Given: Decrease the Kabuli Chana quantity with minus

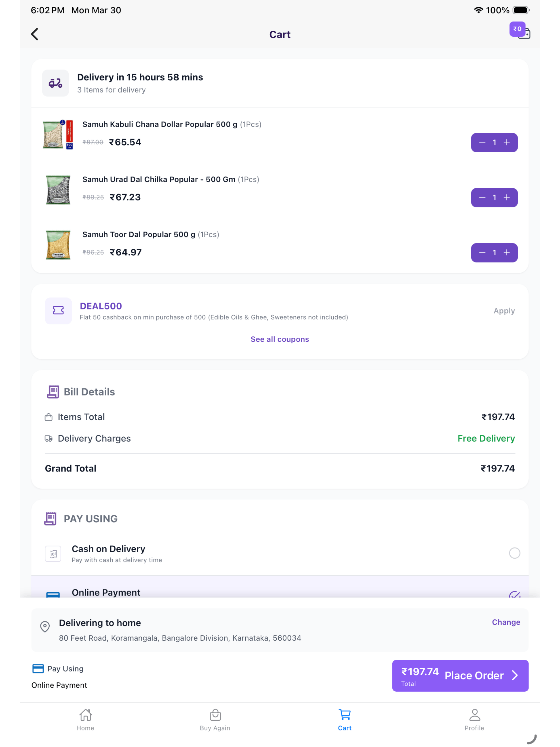Looking at the screenshot, I should 482,143.
